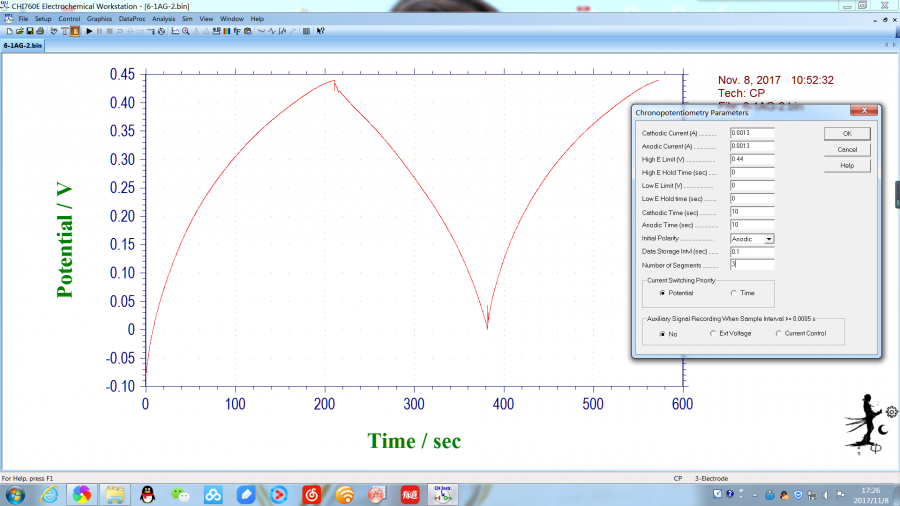
Task: Open the Analysis menu
Action: (x=163, y=19)
